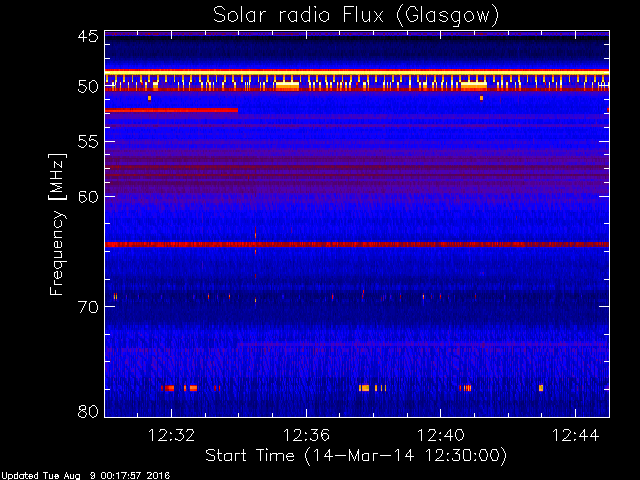
Task: Click the bright yellow band near 49 MHz
Action: point(357,72)
